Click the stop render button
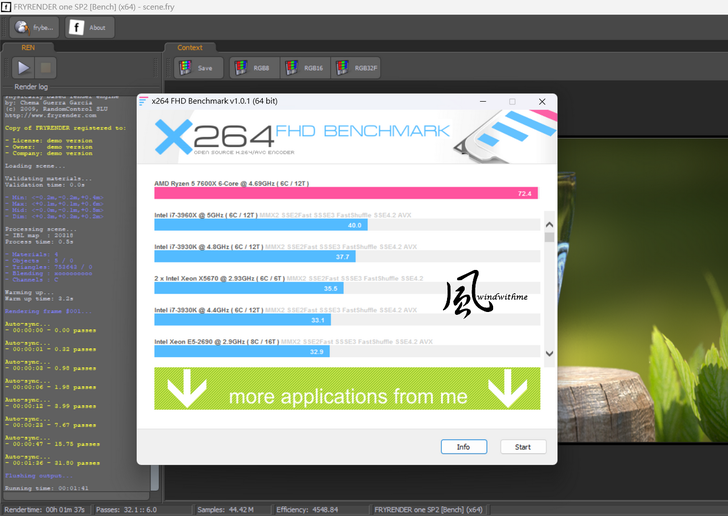Viewport: 728px width, 516px height. coord(46,68)
